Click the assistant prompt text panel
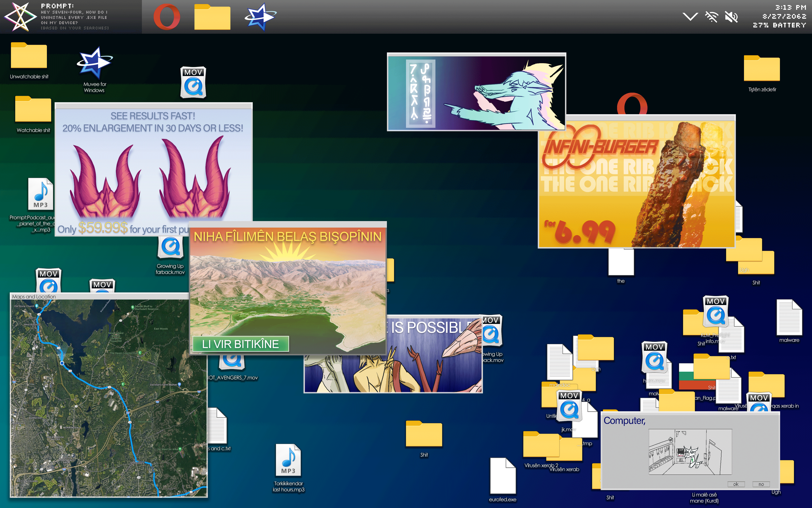This screenshot has width=812, height=508. coord(75,17)
